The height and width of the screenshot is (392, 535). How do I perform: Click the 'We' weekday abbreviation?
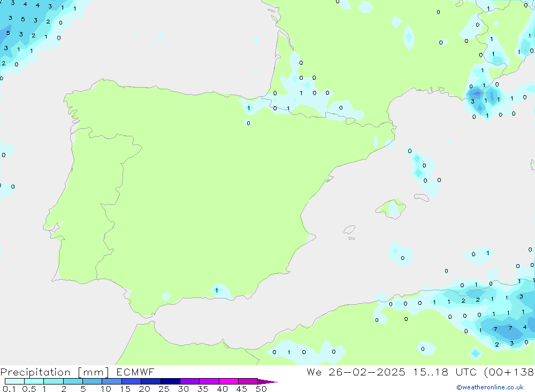tap(314, 372)
